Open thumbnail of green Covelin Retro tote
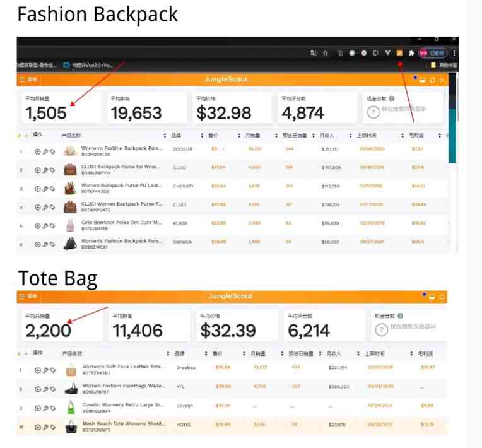Image resolution: width=482 pixels, height=448 pixels. pyautogui.click(x=71, y=408)
